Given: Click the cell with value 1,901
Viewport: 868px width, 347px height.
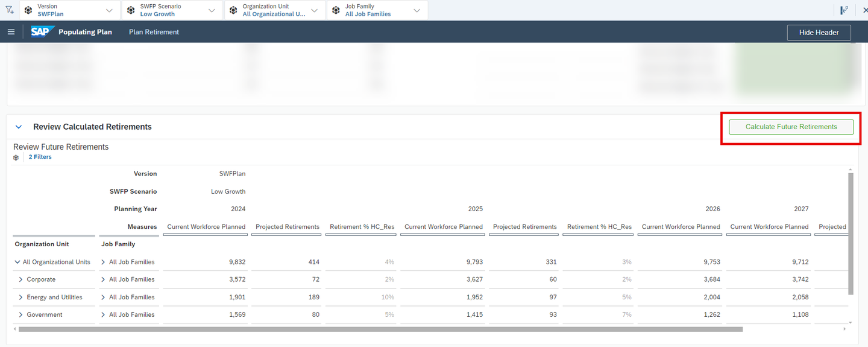Looking at the screenshot, I should 204,297.
